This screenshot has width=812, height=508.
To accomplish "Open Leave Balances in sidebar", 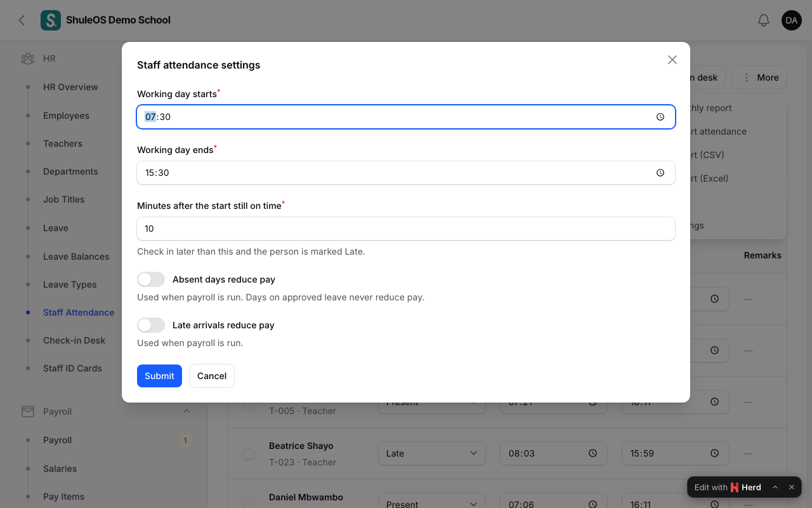I will click(76, 257).
